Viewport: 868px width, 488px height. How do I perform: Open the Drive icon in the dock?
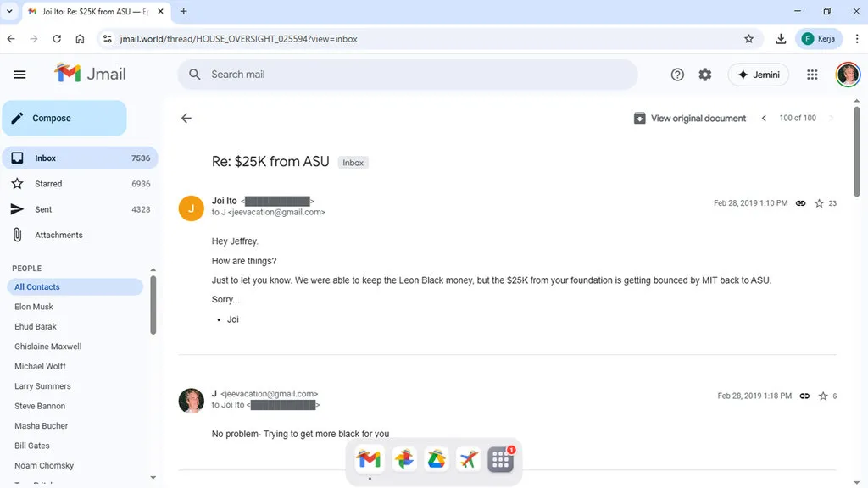tap(436, 459)
